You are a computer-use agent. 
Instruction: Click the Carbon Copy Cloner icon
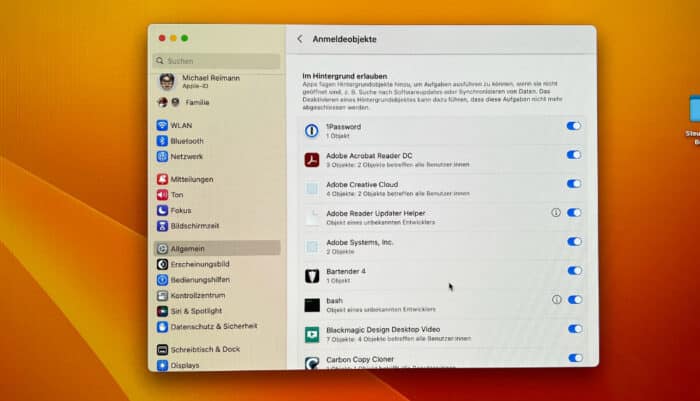[312, 363]
